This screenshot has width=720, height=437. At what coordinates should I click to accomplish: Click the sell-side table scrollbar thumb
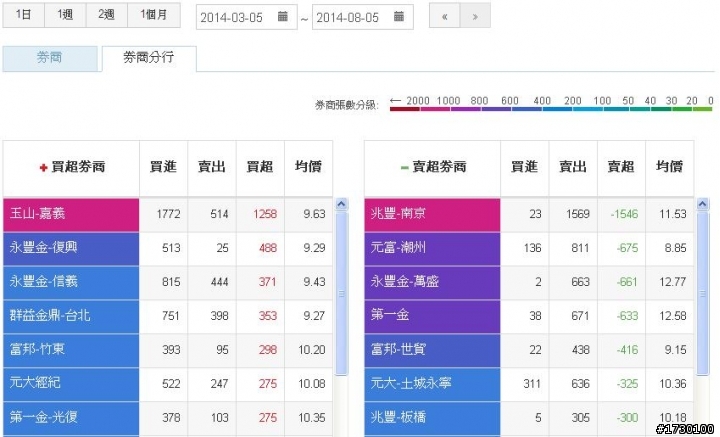pyautogui.click(x=703, y=294)
